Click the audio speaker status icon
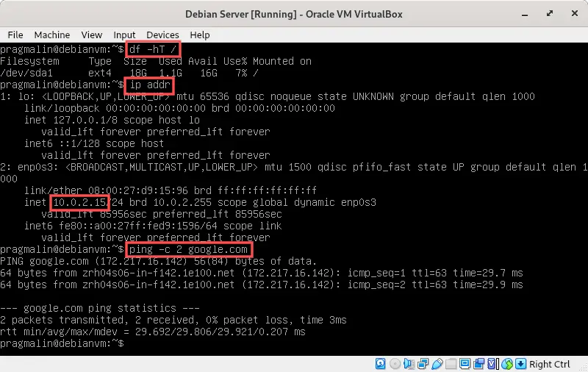Viewport: 588px width, 372px height. (409, 364)
